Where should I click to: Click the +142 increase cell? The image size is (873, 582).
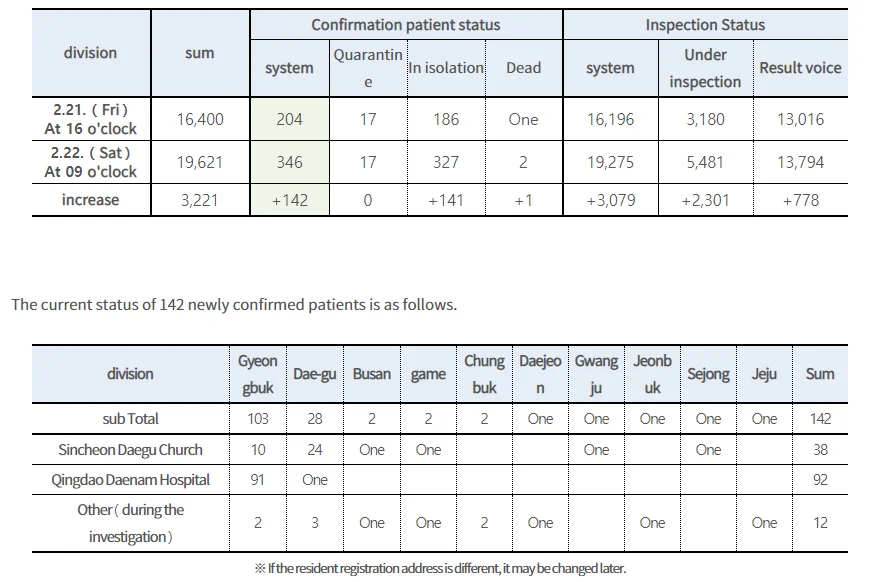click(x=290, y=200)
